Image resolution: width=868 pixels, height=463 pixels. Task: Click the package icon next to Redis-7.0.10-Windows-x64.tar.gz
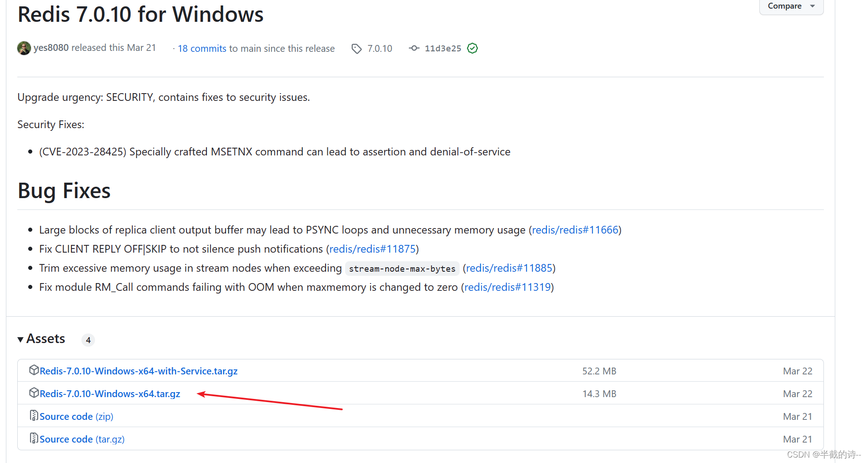[x=34, y=393]
